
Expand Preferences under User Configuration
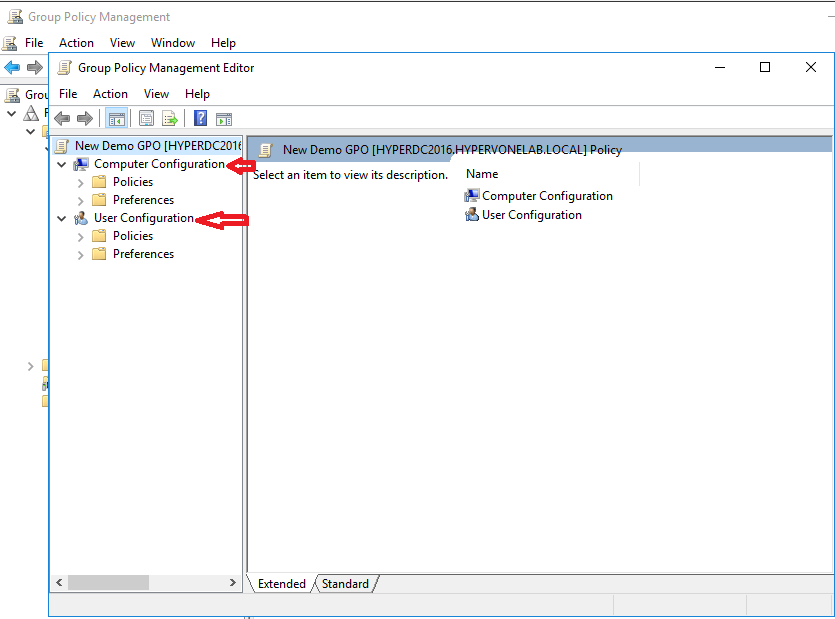click(80, 253)
